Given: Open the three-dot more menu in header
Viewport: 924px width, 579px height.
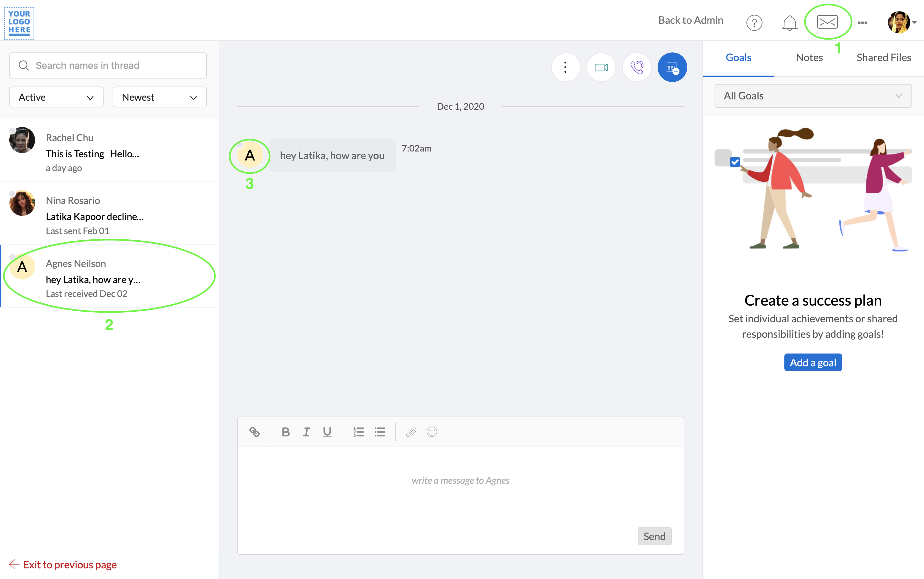Looking at the screenshot, I should coord(862,23).
